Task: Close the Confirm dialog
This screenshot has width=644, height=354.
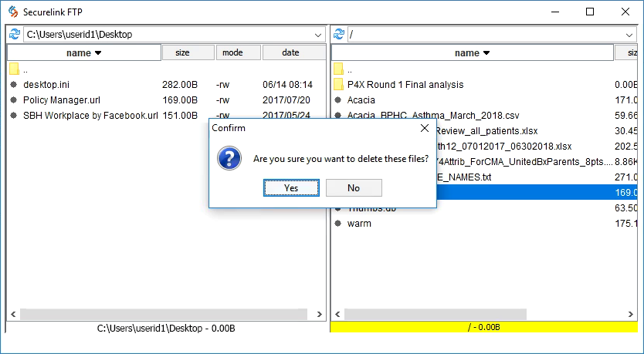Action: click(x=424, y=128)
